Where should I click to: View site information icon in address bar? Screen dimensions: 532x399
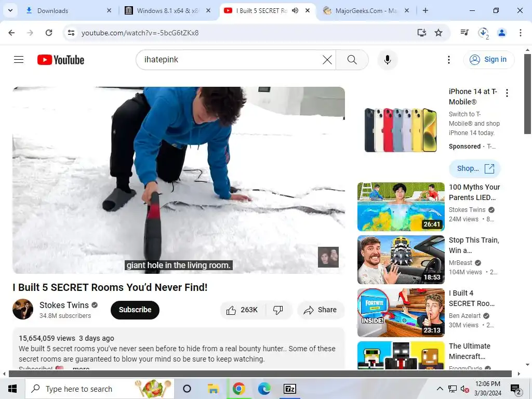[71, 33]
